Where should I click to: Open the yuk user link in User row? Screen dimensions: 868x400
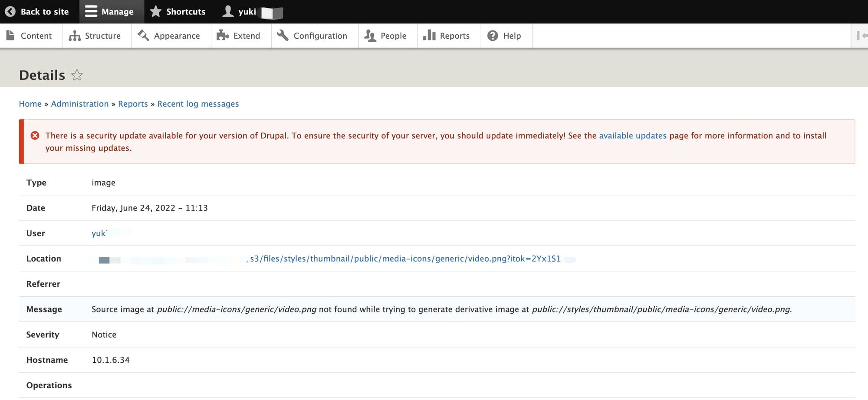click(99, 233)
